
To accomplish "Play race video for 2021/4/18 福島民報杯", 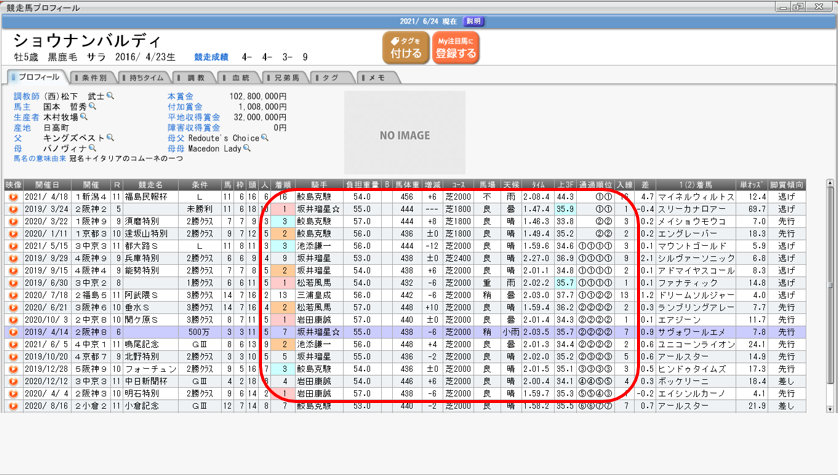I will pyautogui.click(x=13, y=197).
